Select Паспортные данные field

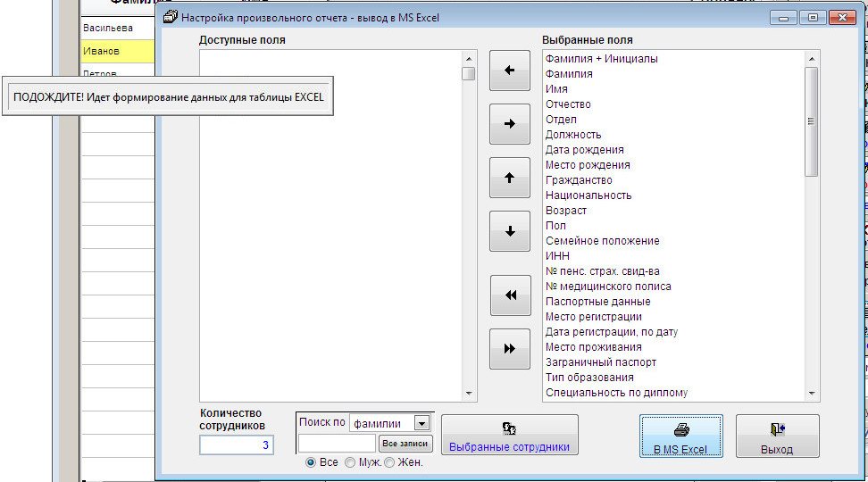pyautogui.click(x=598, y=302)
